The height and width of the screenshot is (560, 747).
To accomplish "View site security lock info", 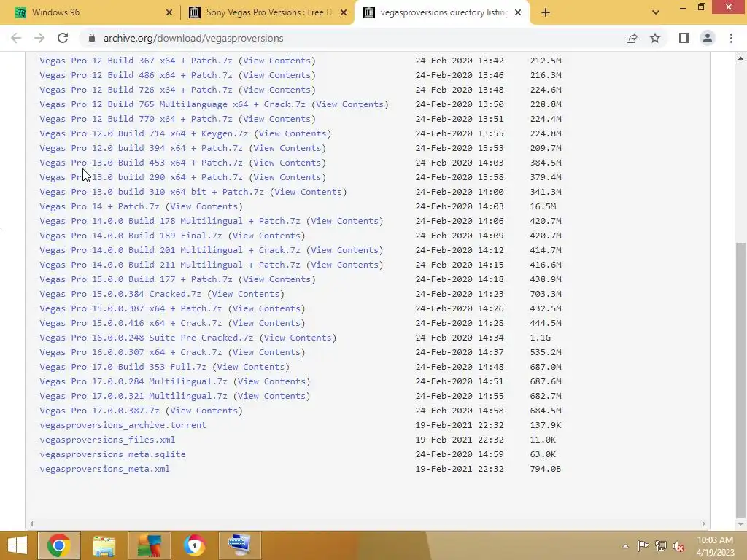I will coord(92,38).
